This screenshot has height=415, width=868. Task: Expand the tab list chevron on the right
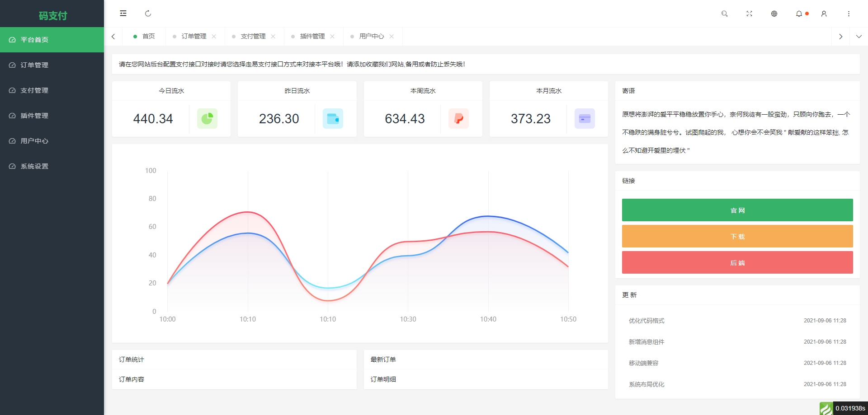tap(859, 36)
